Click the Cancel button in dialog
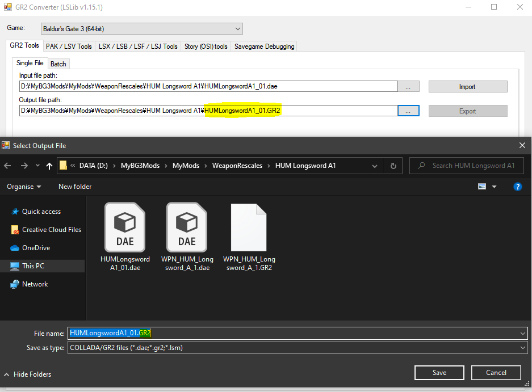Screen dimensions: 532x392 (496, 373)
